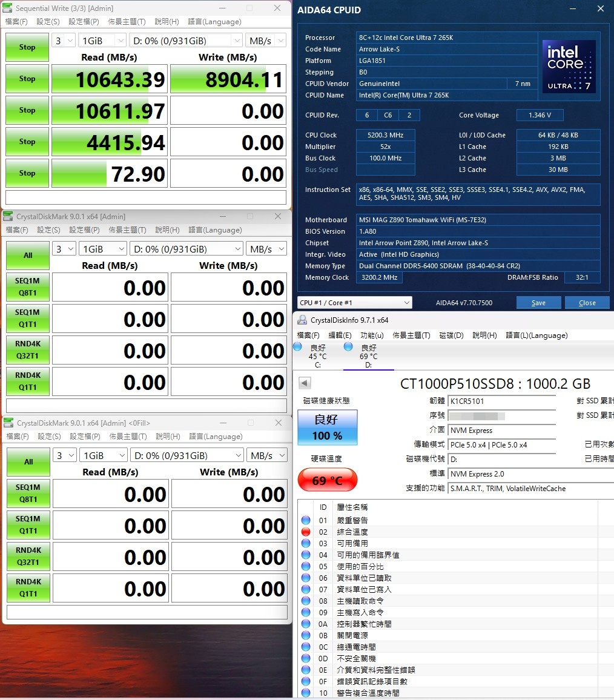Click the red status orb for attribute 02
Image resolution: width=614 pixels, height=700 pixels.
point(306,532)
